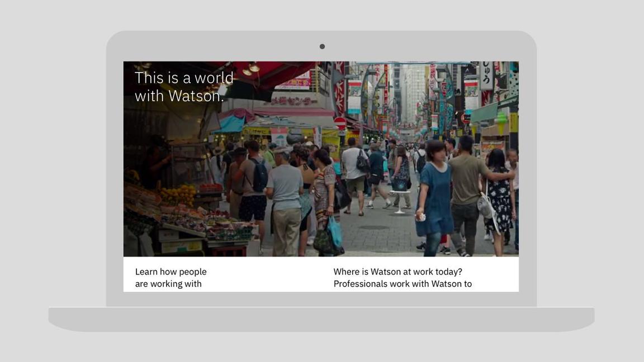This screenshot has width=644, height=362.
Task: Click the white stool under the Watson orb
Action: (399, 203)
